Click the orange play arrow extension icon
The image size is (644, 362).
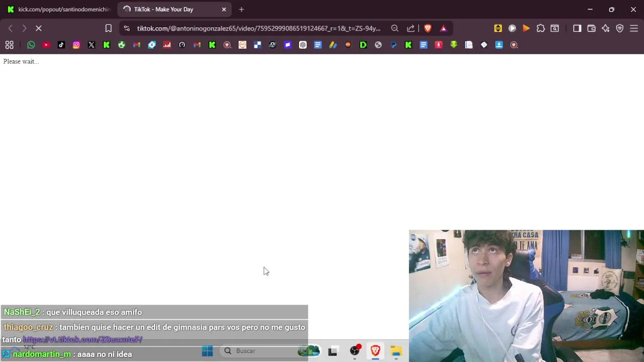[526, 29]
